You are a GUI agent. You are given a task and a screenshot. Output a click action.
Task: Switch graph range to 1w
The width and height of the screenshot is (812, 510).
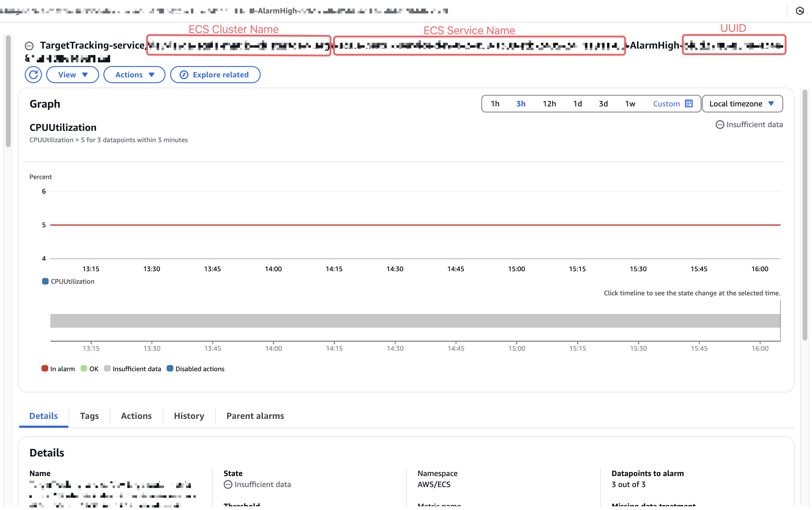click(630, 103)
